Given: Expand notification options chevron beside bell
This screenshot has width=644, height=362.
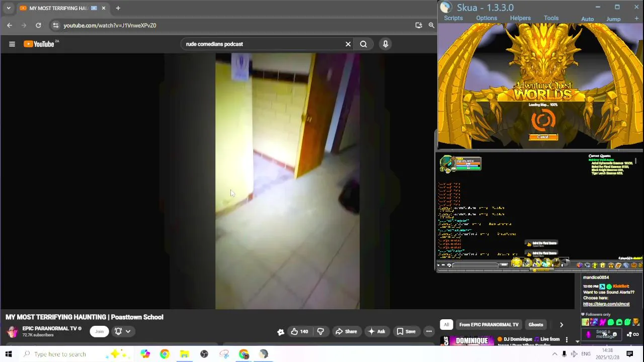Looking at the screenshot, I should (128, 331).
